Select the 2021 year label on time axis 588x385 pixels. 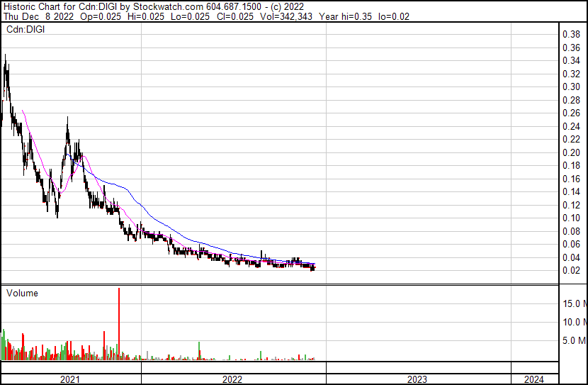(70, 379)
